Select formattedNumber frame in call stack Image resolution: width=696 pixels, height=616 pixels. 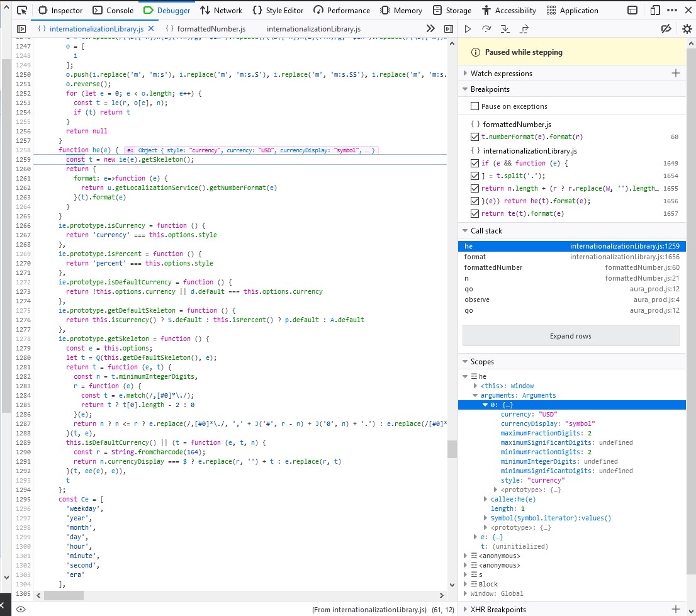[493, 267]
